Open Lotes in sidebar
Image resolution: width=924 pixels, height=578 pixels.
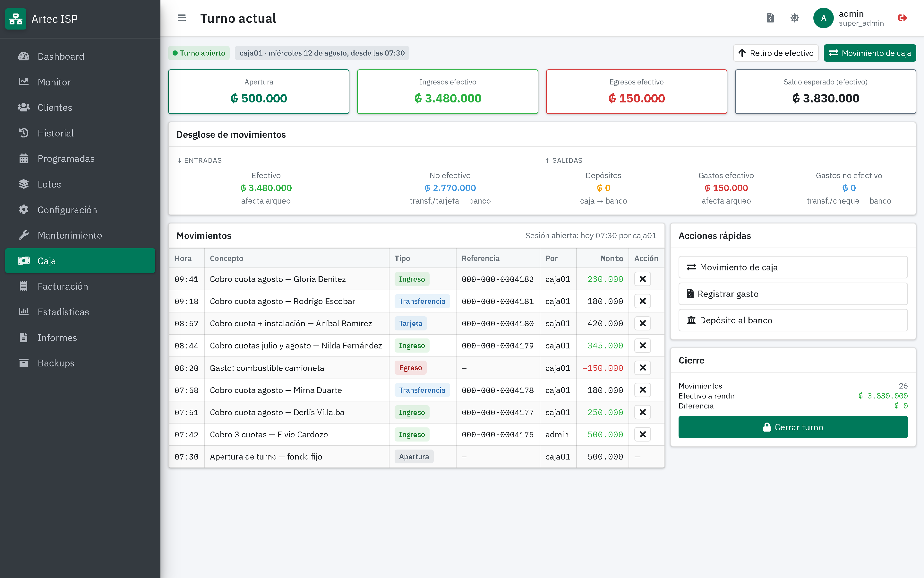[x=80, y=184]
